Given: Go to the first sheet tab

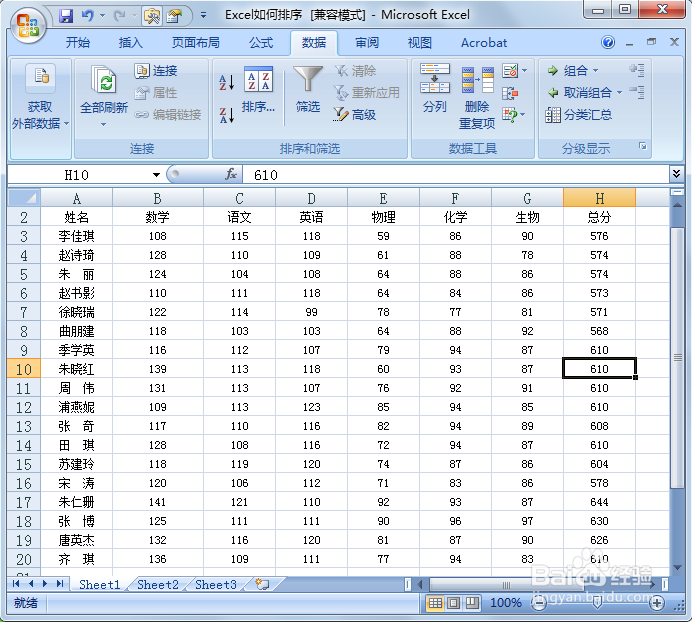Looking at the screenshot, I should click(x=16, y=584).
